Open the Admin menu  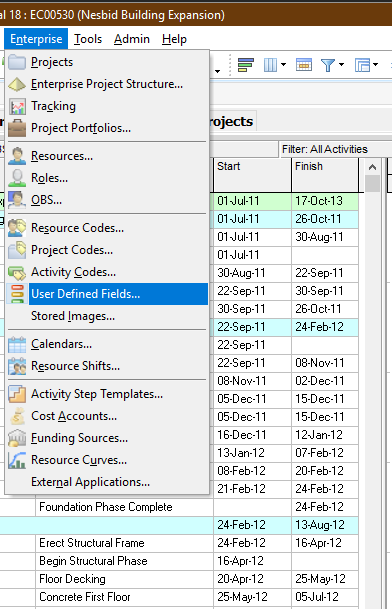coord(132,39)
